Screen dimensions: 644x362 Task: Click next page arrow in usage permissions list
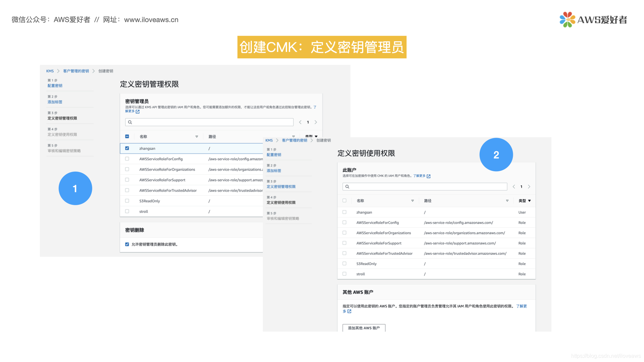coord(529,187)
